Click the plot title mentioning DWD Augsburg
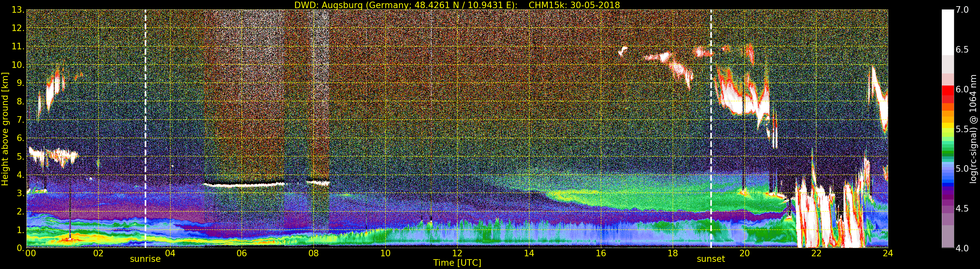Image resolution: width=980 pixels, height=269 pixels. pos(457,5)
